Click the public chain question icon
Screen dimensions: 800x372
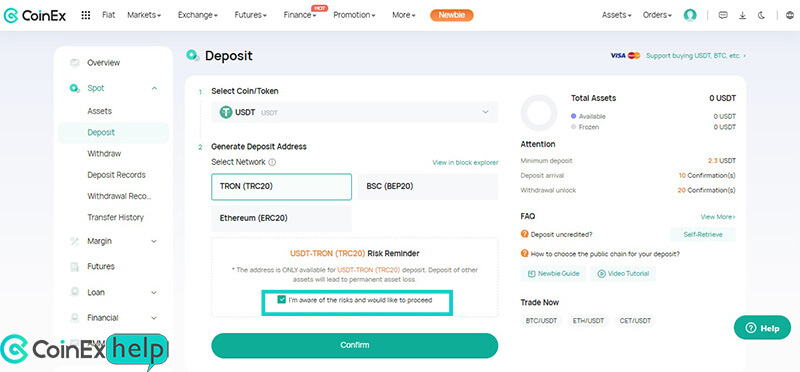(524, 254)
